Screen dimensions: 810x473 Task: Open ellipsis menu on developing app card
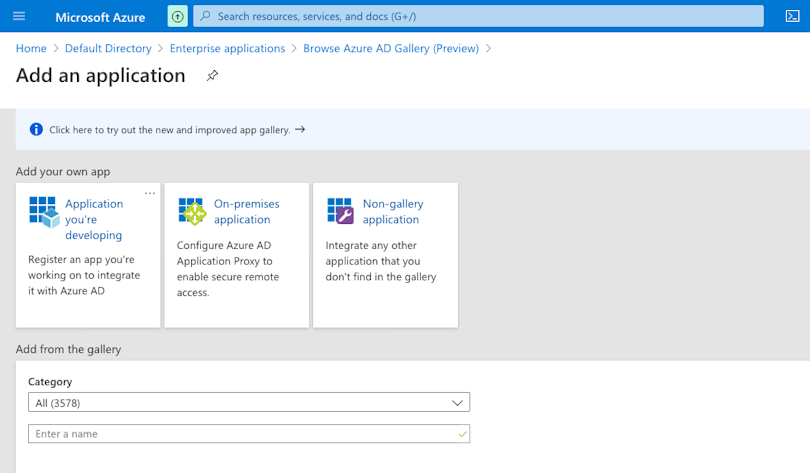150,193
